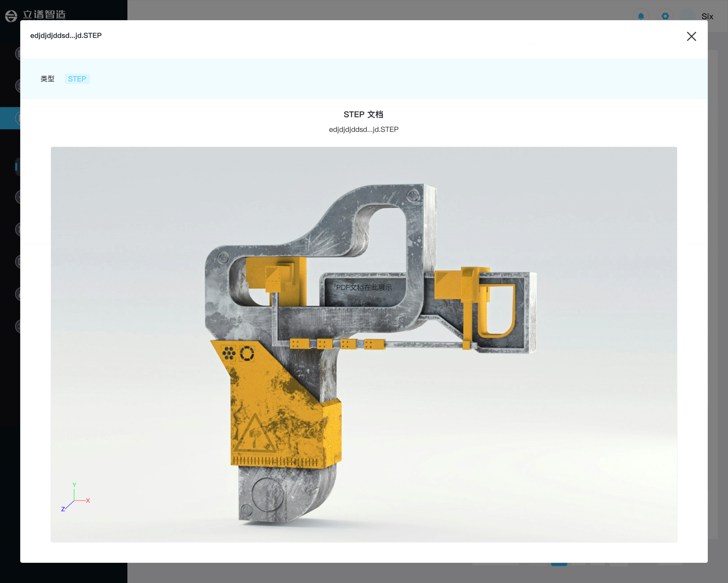The height and width of the screenshot is (583, 728).
Task: Click the red X axis label
Action: click(x=88, y=500)
